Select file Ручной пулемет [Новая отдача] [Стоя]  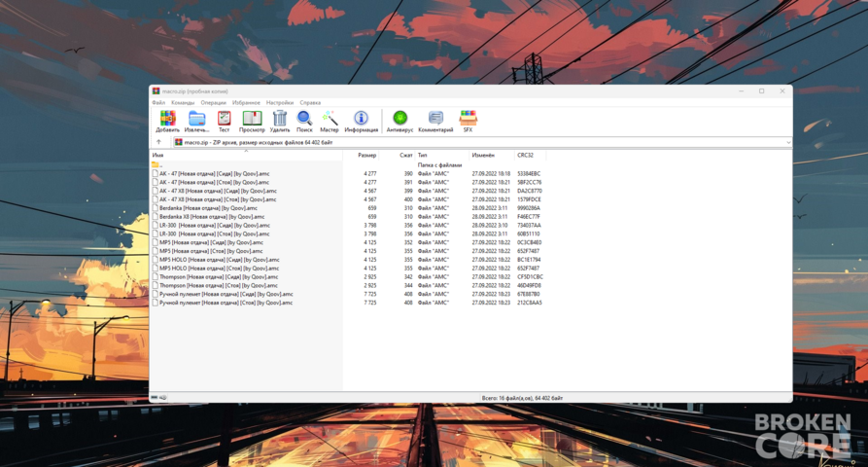click(226, 303)
